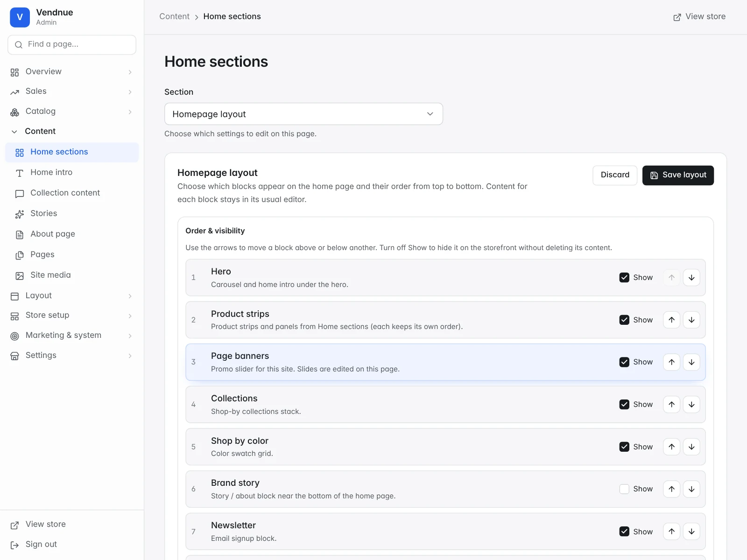
Task: Open the Homepage layout section dropdown
Action: pyautogui.click(x=303, y=114)
